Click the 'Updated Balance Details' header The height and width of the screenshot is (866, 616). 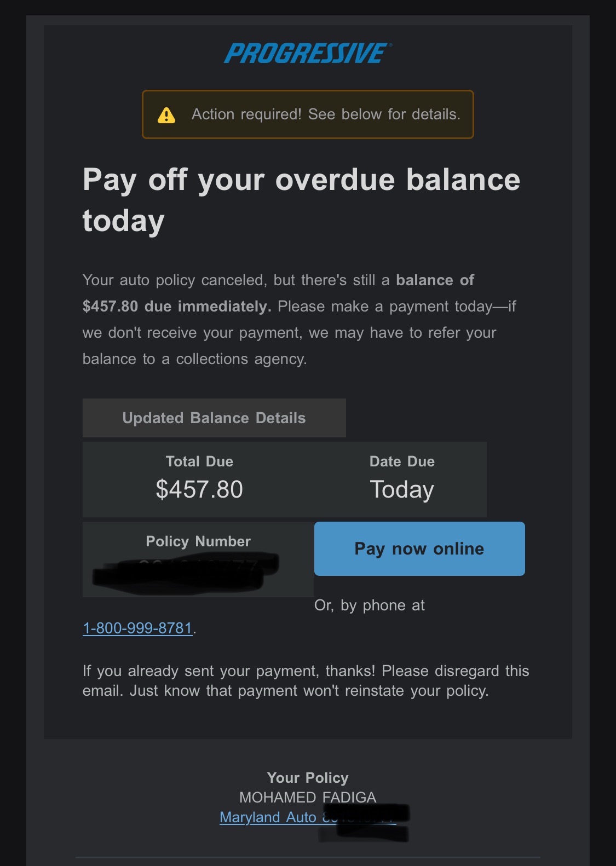point(214,418)
